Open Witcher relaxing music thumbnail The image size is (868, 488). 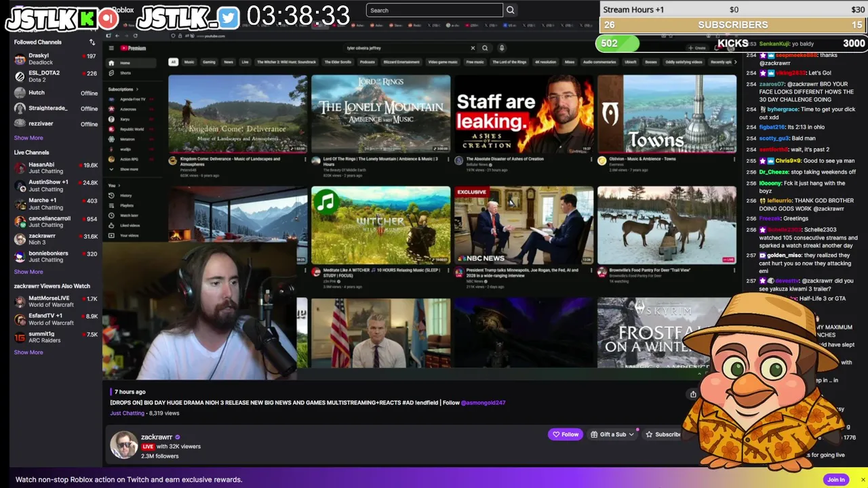[380, 225]
